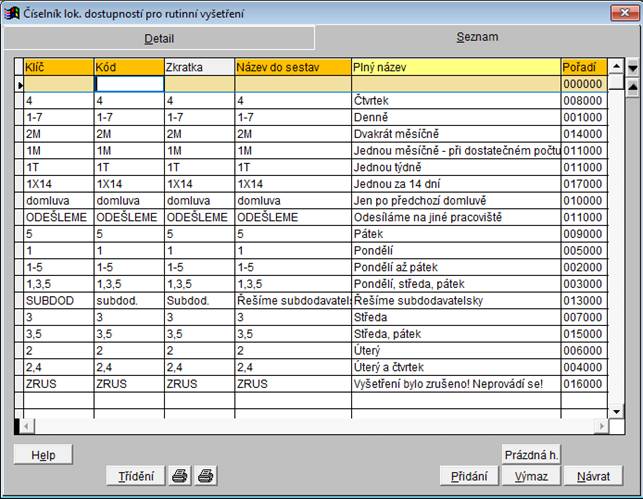Click the printer icon next to Třídění button
The width and height of the screenshot is (643, 499).
tap(180, 475)
